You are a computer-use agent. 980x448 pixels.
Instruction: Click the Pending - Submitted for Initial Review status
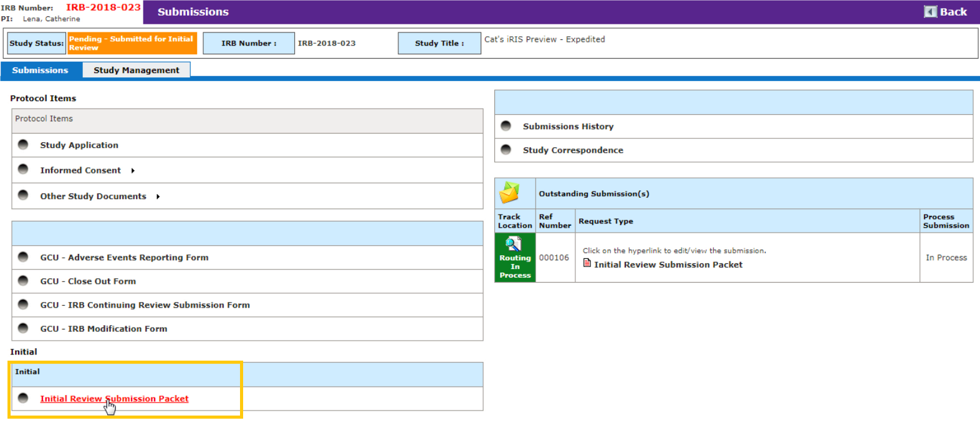click(132, 43)
